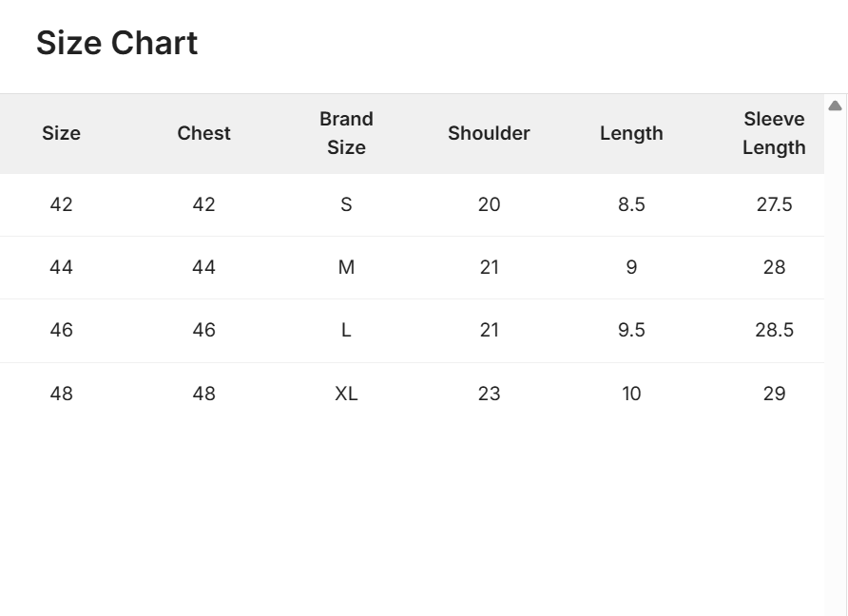Click sleeve length value 27.5
Viewport: 848px width, 616px height.
[774, 204]
